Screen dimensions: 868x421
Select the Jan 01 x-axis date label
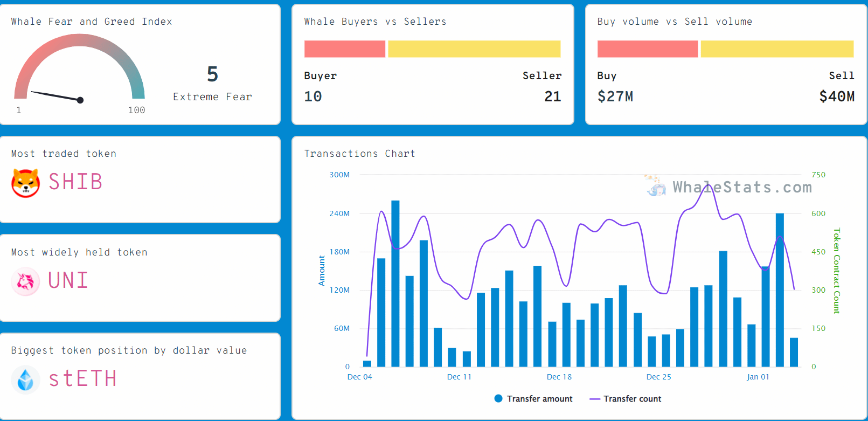tap(758, 377)
